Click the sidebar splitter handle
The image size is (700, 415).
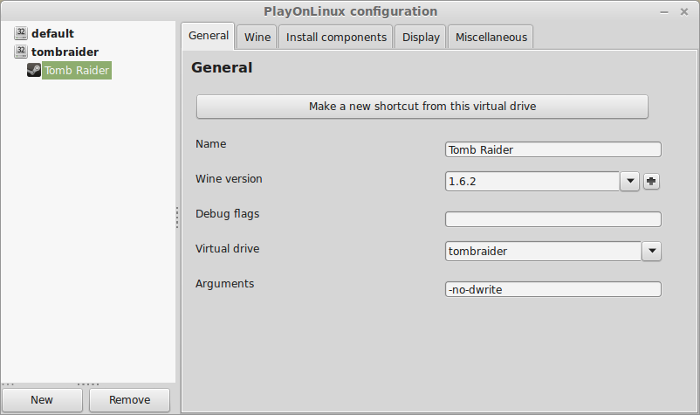tap(177, 217)
